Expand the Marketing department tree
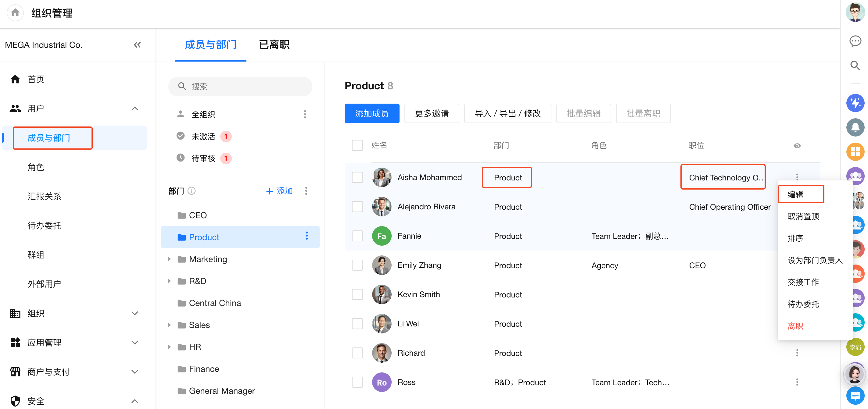This screenshot has height=409, width=868. (170, 259)
